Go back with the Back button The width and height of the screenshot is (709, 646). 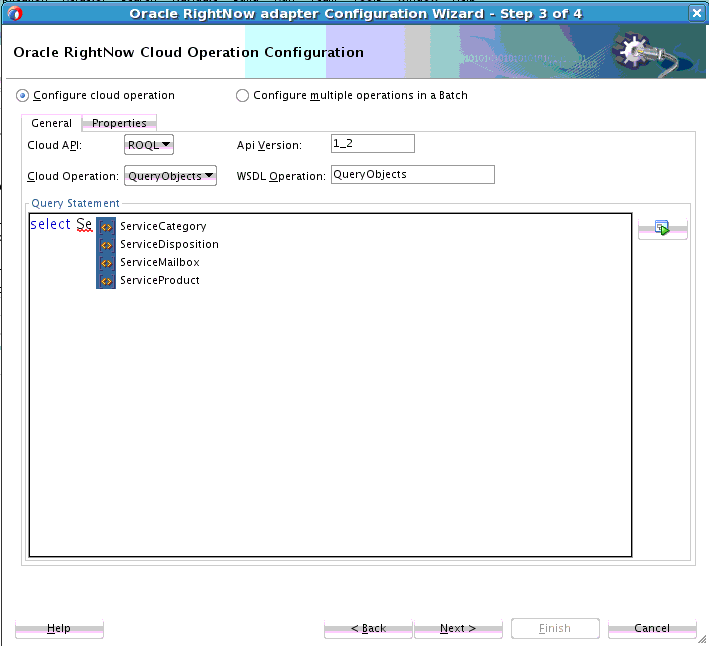click(x=368, y=628)
